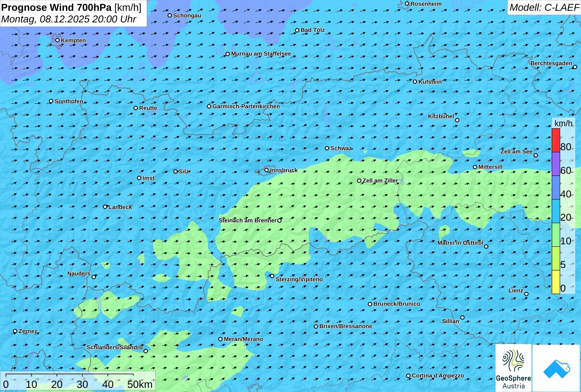
Task: Click the Kufstein label
Action: point(430,82)
